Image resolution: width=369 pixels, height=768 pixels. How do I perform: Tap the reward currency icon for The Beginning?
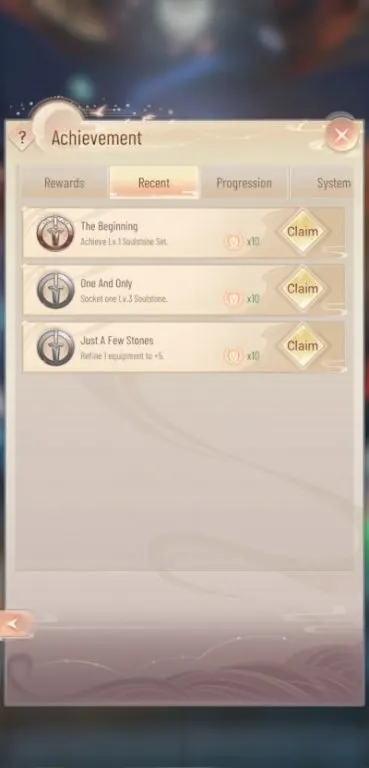234,241
